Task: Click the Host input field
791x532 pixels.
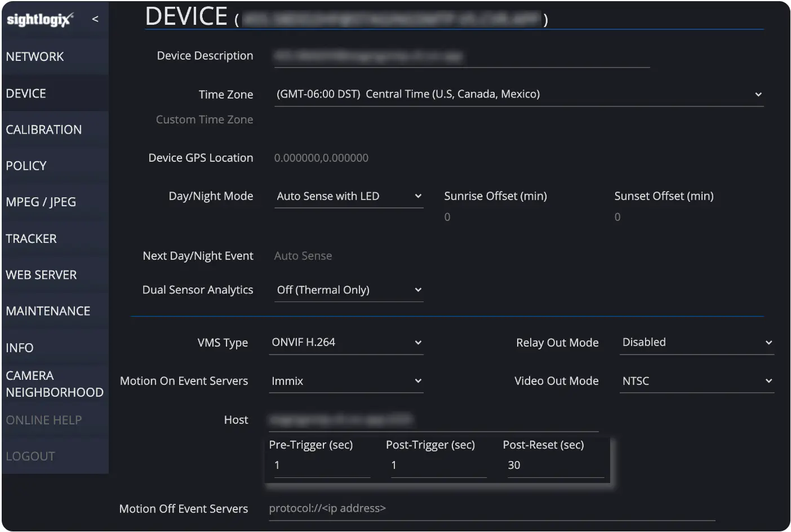Action: click(x=434, y=420)
